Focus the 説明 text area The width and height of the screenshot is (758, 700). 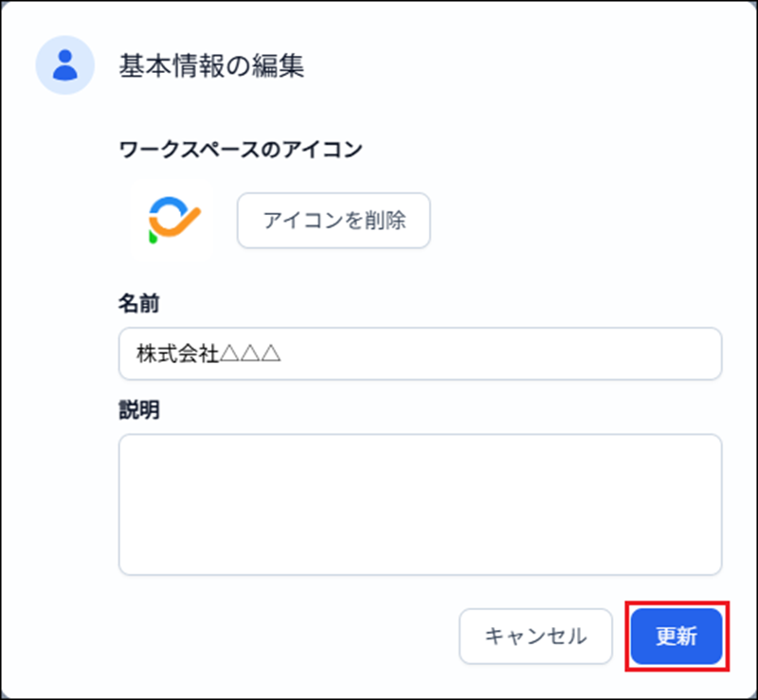click(x=420, y=504)
